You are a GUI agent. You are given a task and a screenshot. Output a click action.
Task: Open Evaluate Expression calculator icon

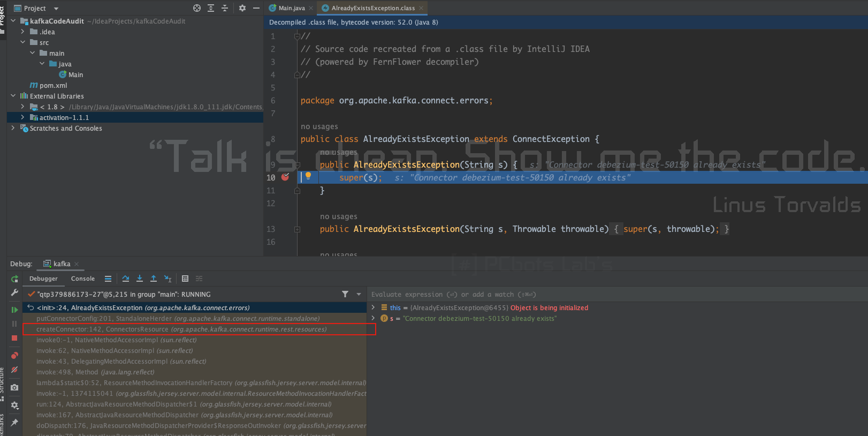[185, 279]
